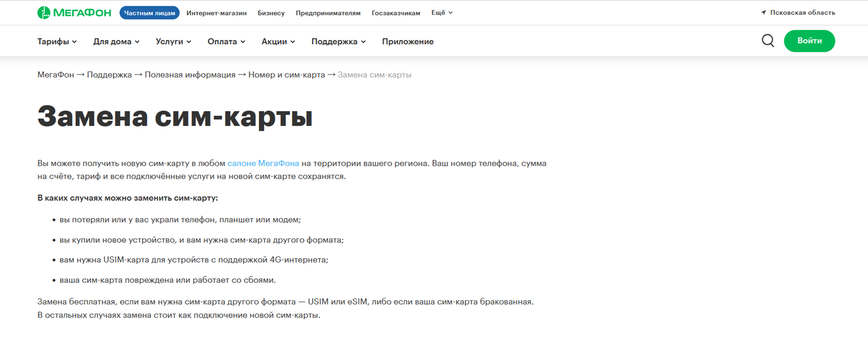This screenshot has height=339, width=868.
Task: Open Номер и сим-карта breadcrumb
Action: [286, 75]
